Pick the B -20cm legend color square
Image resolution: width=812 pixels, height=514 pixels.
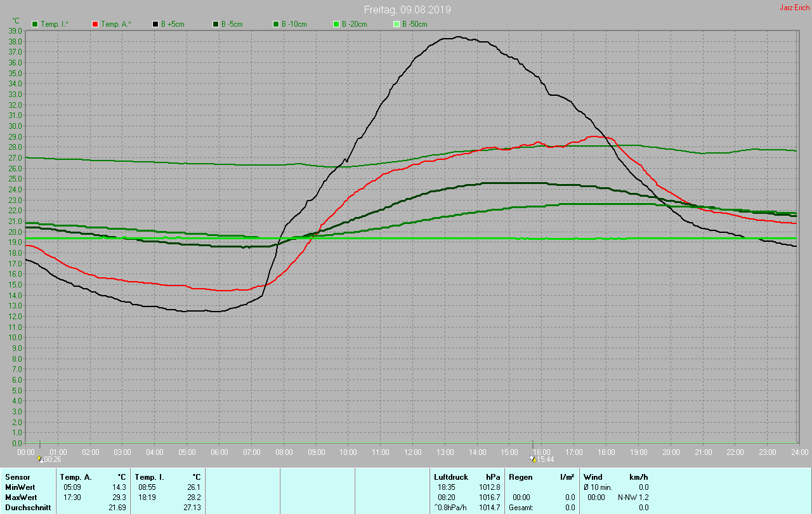336,24
